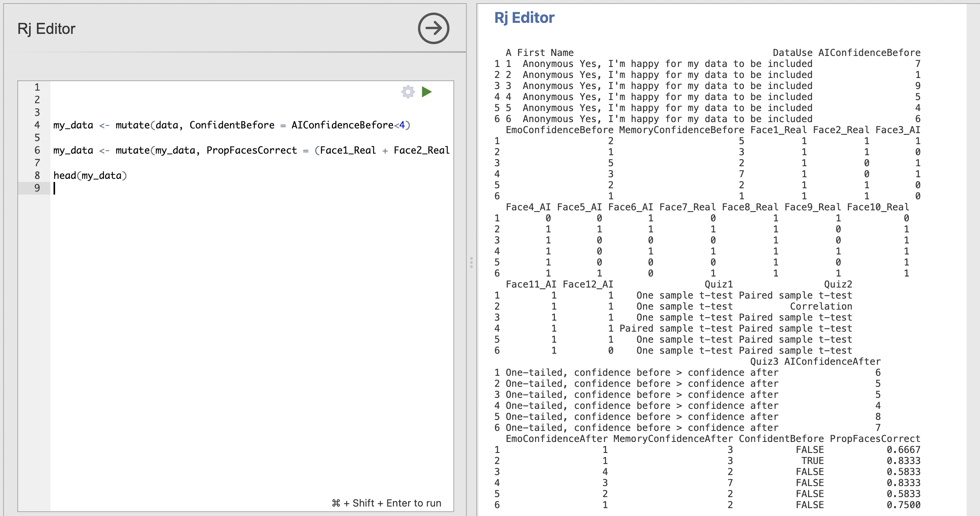Click the 'PropFacesCorrect' column header in the output

[x=875, y=439]
